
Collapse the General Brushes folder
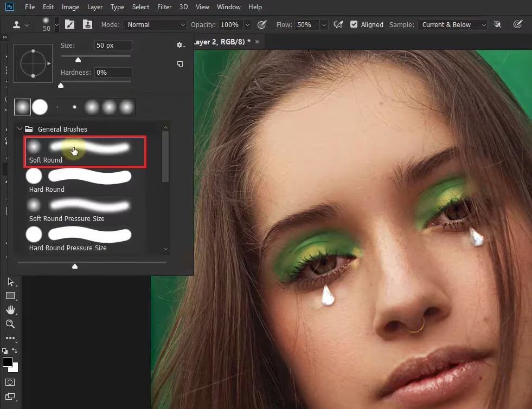(x=20, y=129)
